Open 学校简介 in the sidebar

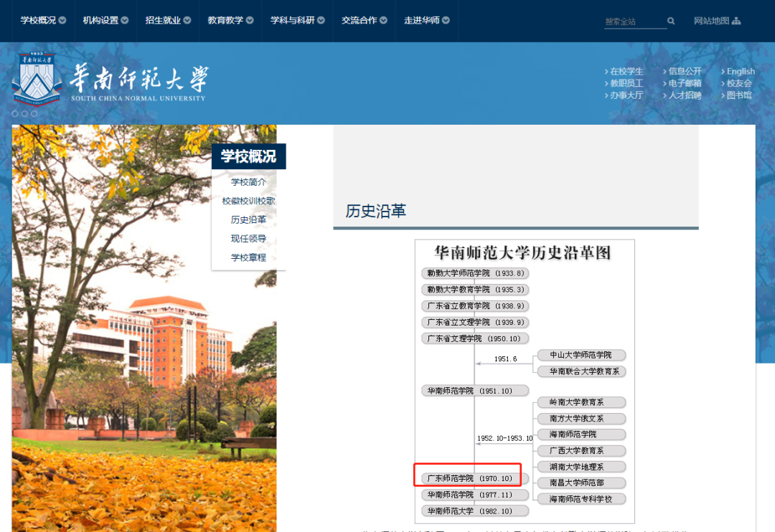[248, 182]
